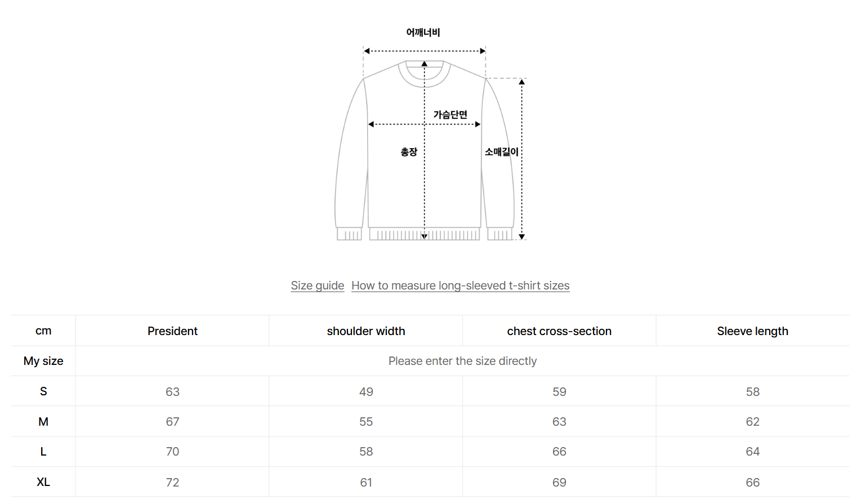Select the My size row label
Viewport: 861px width, 504px height.
point(43,361)
